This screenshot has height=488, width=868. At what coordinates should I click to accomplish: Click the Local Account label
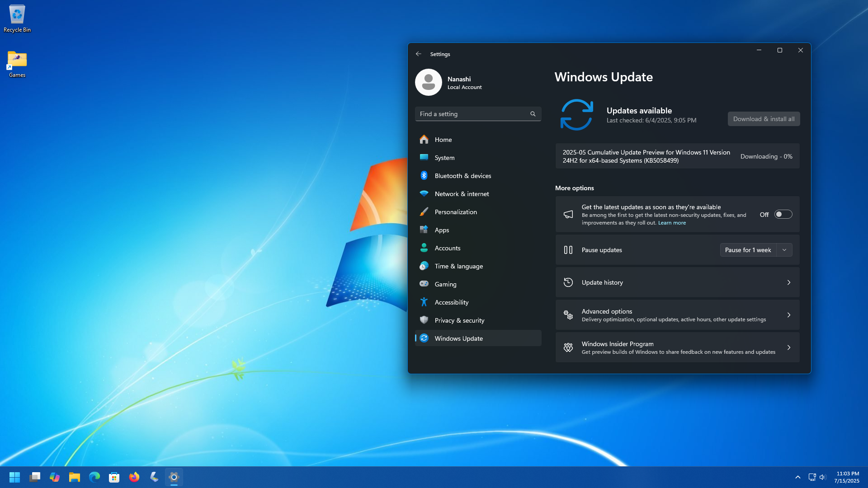click(464, 87)
